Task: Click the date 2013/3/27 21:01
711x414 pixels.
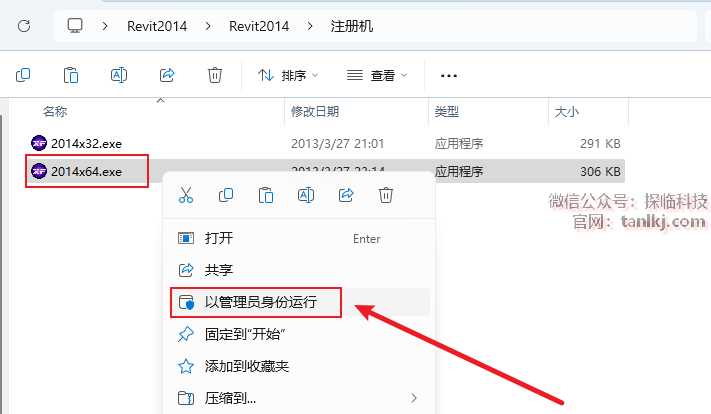Action: (x=337, y=144)
